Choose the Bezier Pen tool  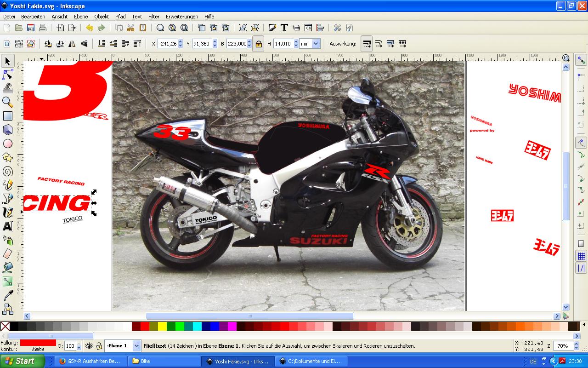(x=7, y=199)
